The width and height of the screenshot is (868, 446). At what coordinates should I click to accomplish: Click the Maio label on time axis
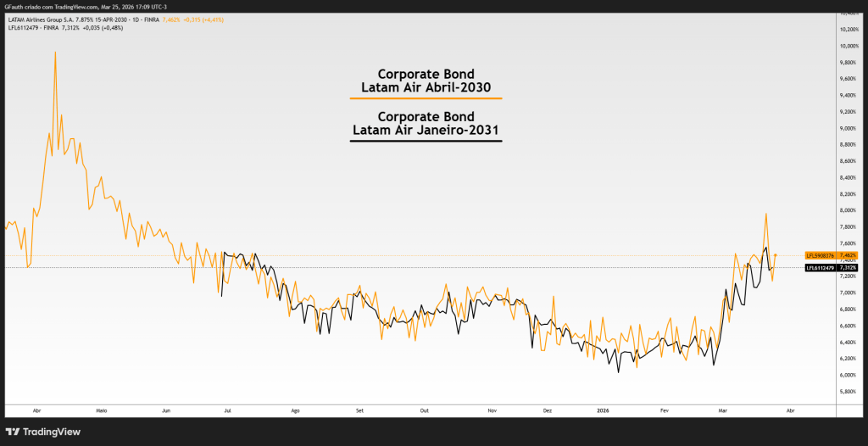click(x=102, y=409)
